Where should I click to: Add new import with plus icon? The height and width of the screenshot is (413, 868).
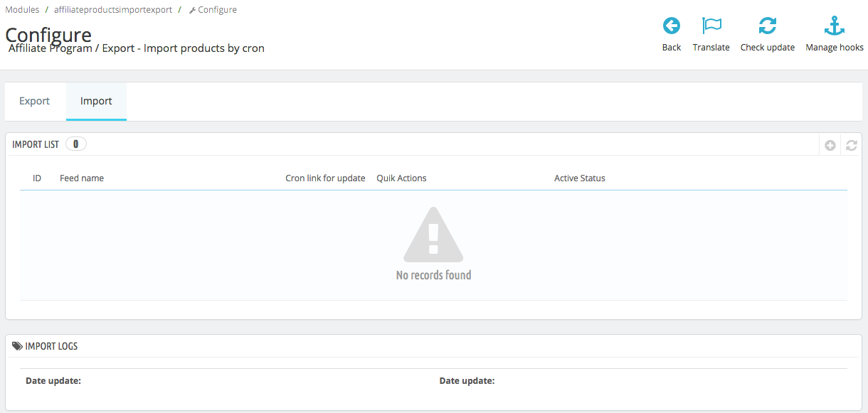(x=830, y=145)
